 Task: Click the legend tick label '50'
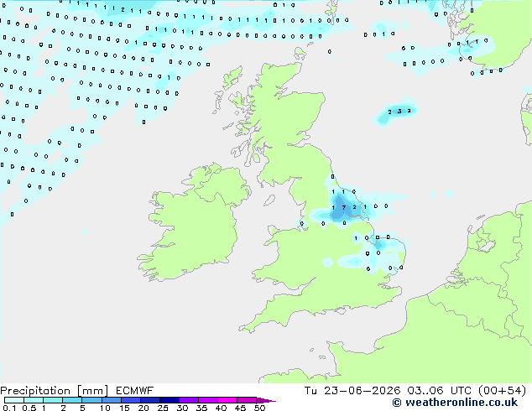coord(260,408)
